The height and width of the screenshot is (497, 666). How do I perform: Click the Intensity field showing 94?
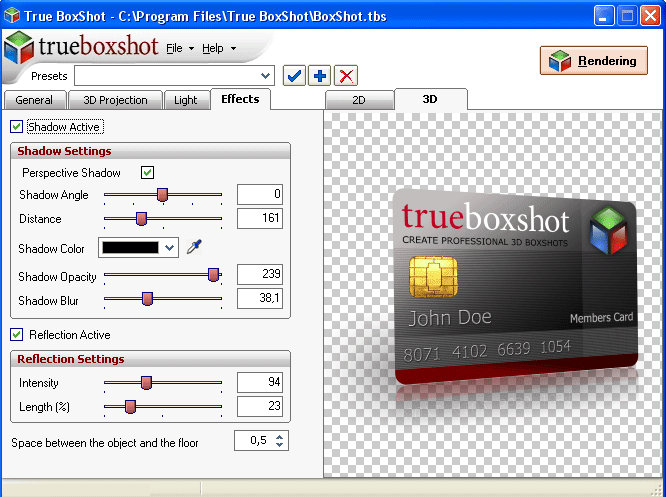pos(260,382)
